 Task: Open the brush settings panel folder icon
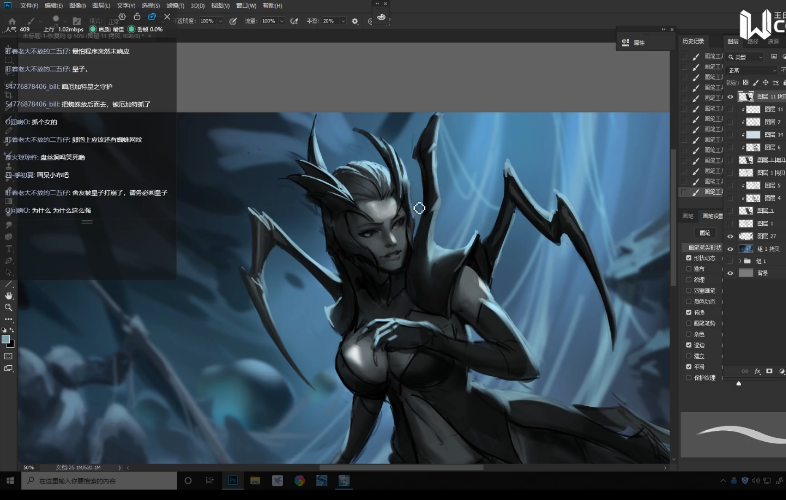(x=77, y=21)
